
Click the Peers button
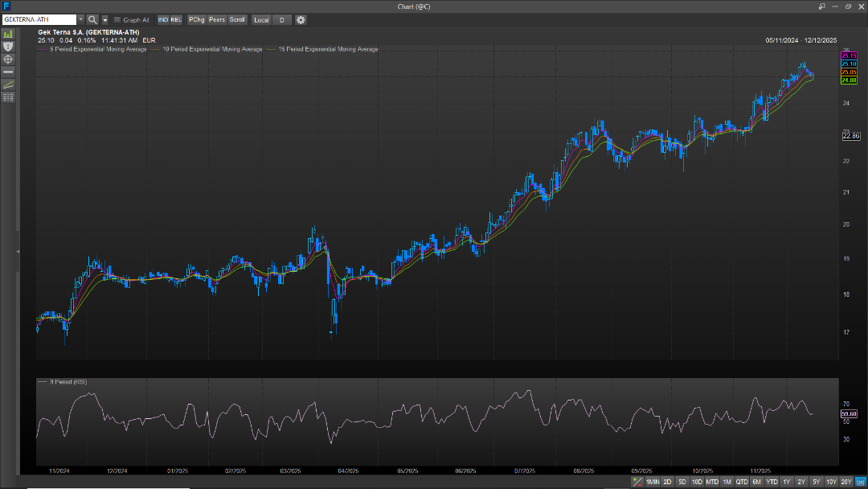pyautogui.click(x=217, y=19)
